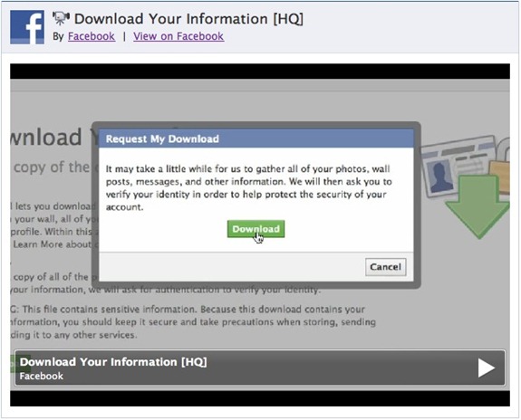Open the View on Facebook link
Image resolution: width=521 pixels, height=420 pixels.
tap(178, 36)
